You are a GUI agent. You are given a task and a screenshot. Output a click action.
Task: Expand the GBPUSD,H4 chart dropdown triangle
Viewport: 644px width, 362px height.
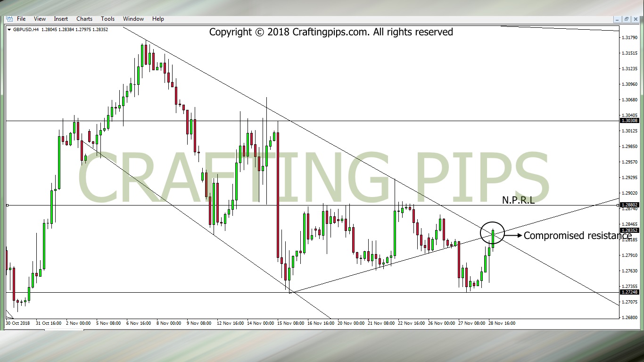[x=9, y=30]
